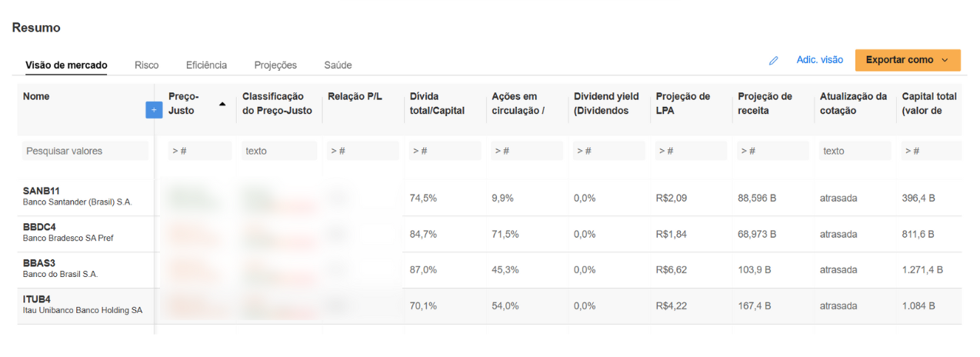
Task: Open the BBDC4 Banco Bradesco row
Action: pos(489,234)
